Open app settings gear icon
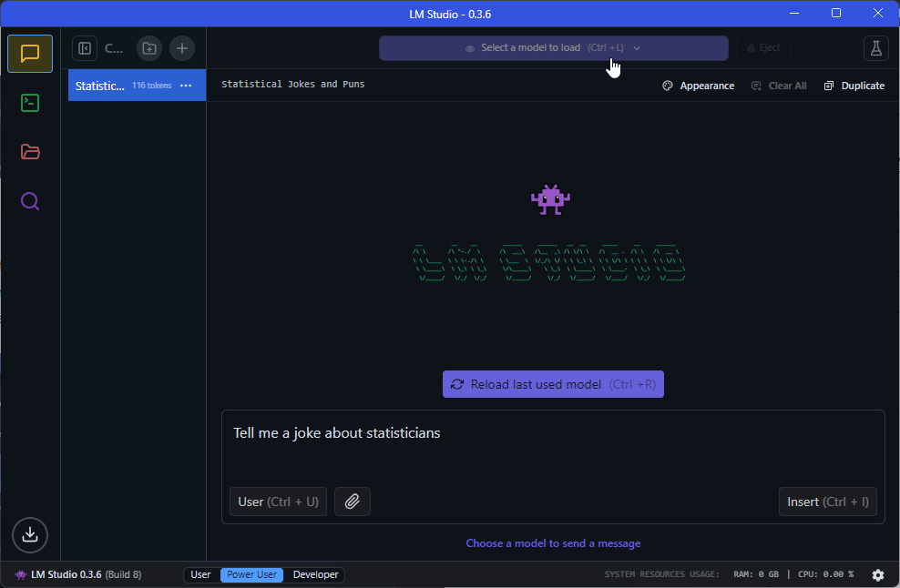This screenshot has width=900, height=588. tap(878, 575)
